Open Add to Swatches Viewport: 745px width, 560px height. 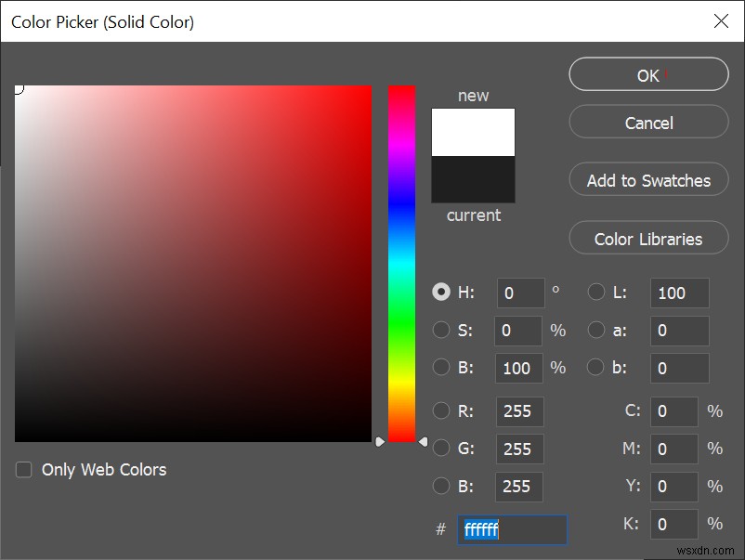pos(647,179)
